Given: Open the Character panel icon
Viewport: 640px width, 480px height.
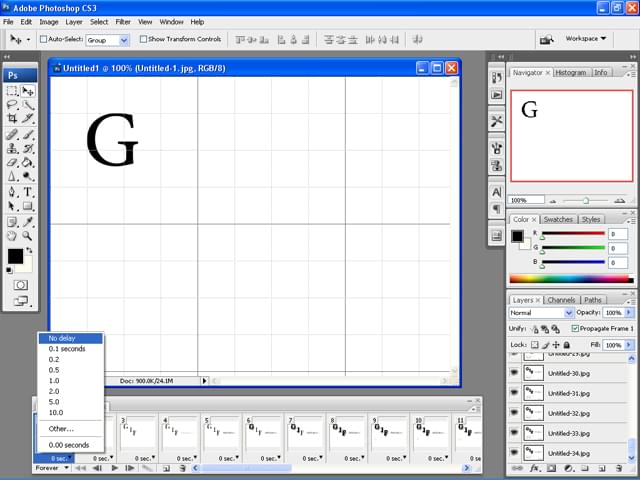Looking at the screenshot, I should (x=496, y=192).
